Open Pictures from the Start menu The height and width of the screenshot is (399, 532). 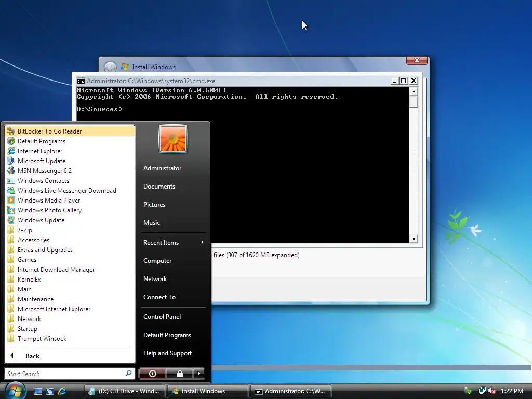tap(172, 204)
